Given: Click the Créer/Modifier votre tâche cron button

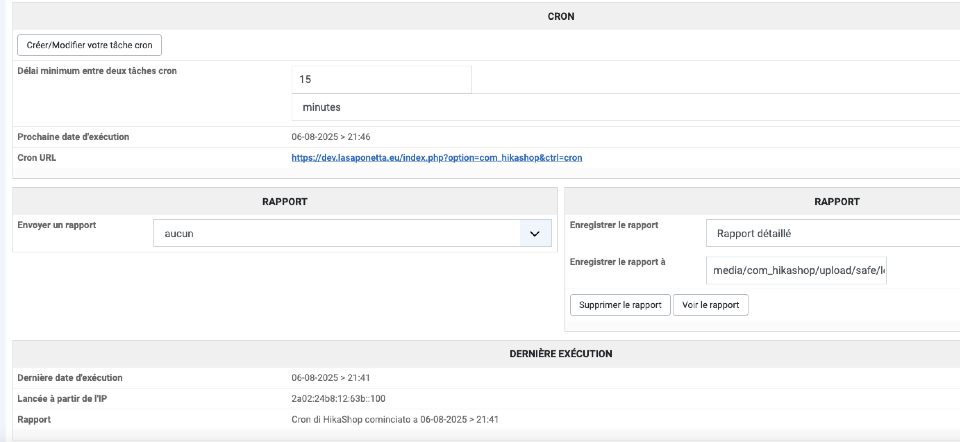Looking at the screenshot, I should pos(90,45).
